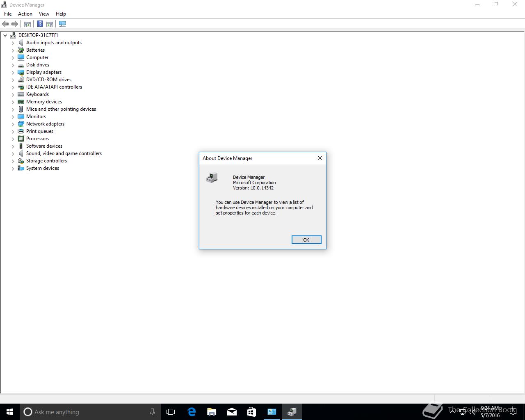Viewport: 525px width, 420px height.
Task: Open the File menu
Action: click(x=8, y=14)
